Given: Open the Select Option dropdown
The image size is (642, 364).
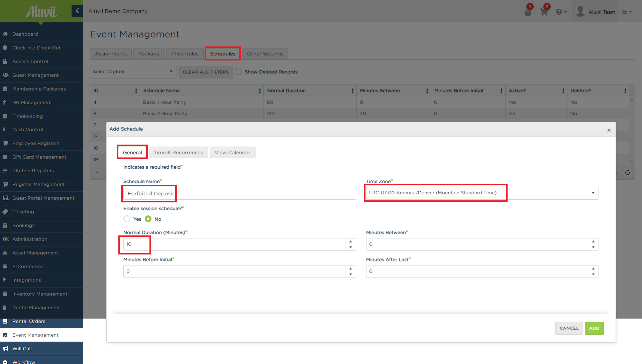Looking at the screenshot, I should click(x=133, y=72).
